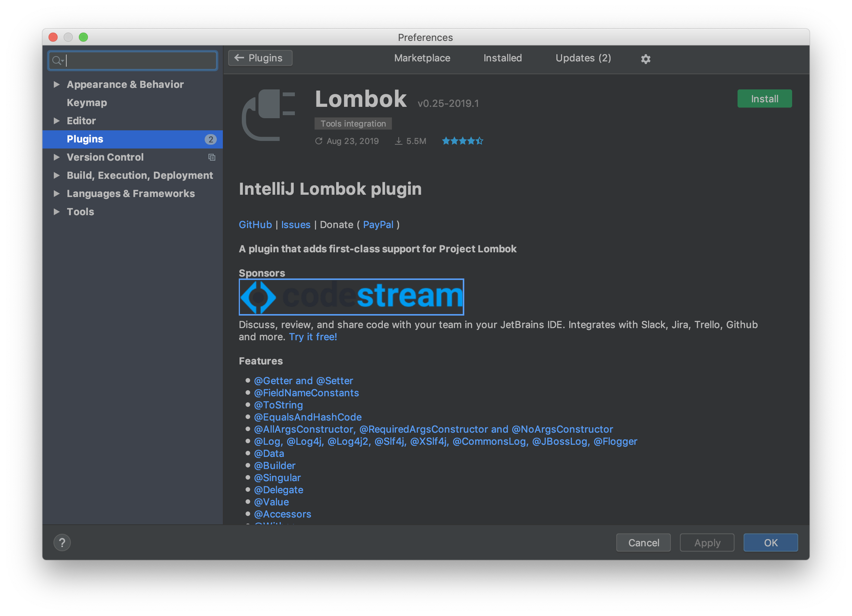Expand Appearance & Behavior section
The height and width of the screenshot is (616, 852).
[x=57, y=84]
